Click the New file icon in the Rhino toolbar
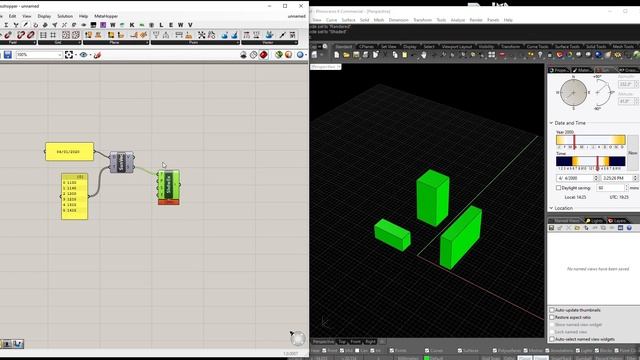 click(x=336, y=55)
